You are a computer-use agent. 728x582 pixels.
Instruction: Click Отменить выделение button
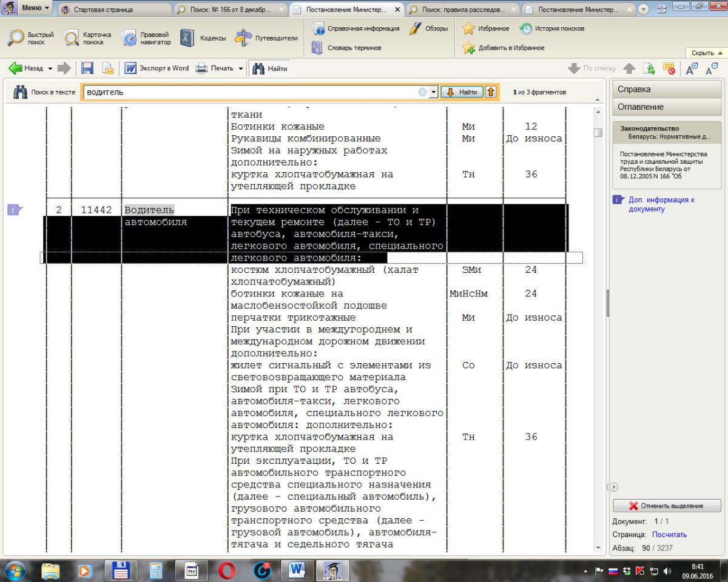(x=667, y=506)
